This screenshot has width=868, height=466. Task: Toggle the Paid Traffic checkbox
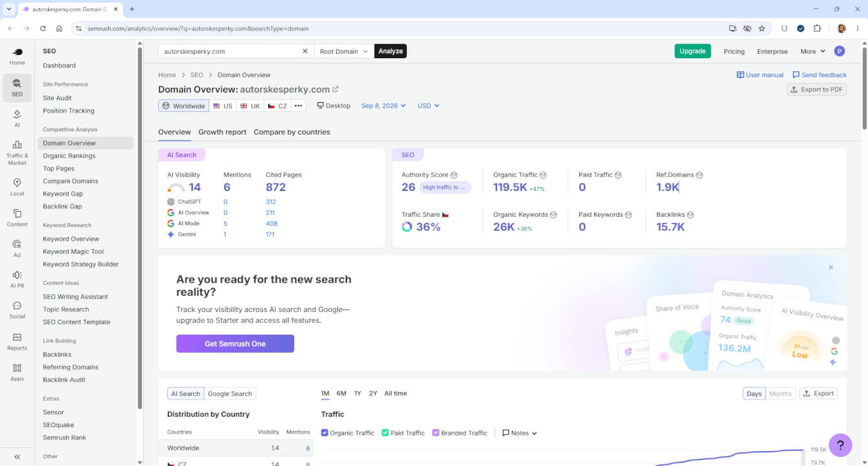point(385,433)
